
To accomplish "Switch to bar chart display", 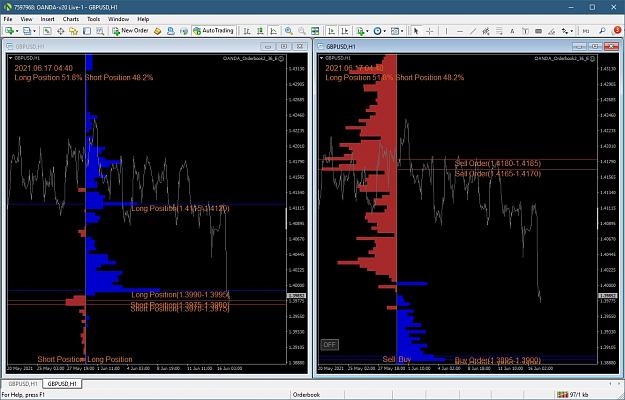I will [x=247, y=31].
